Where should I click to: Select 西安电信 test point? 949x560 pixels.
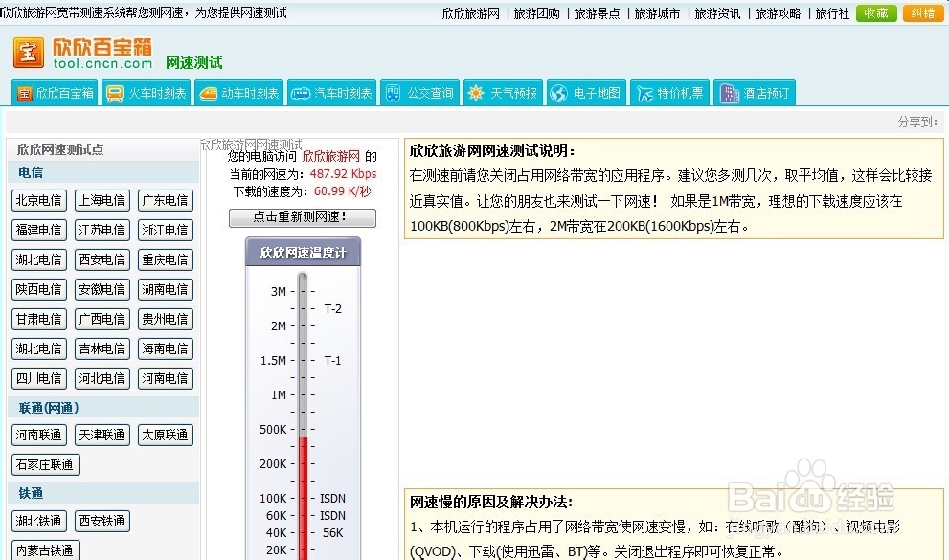(102, 259)
